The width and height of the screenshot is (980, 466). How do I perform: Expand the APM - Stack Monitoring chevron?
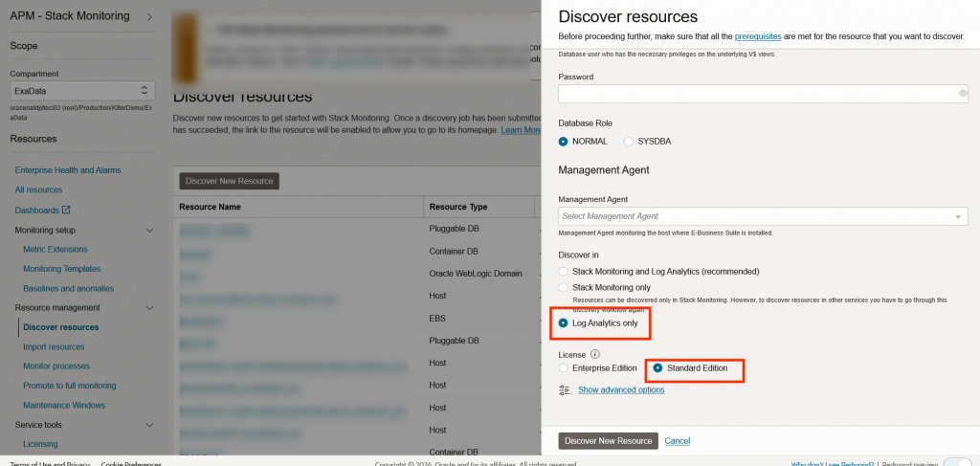coord(148,16)
